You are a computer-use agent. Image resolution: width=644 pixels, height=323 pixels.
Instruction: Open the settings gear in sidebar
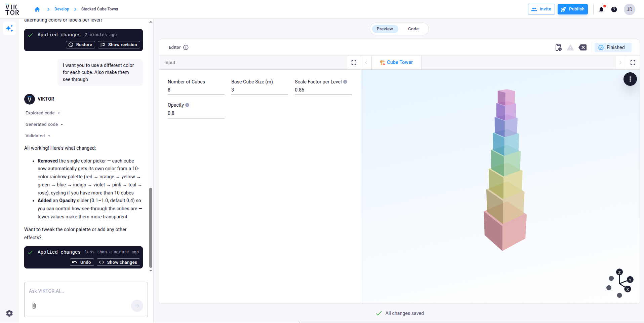(x=9, y=313)
